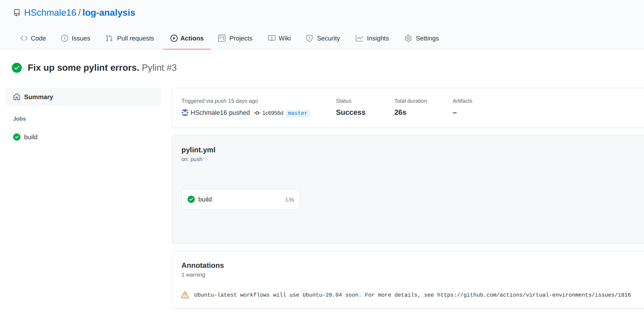Viewport: 644px width, 325px height.
Task: Click the Issues circle icon
Action: [x=65, y=38]
